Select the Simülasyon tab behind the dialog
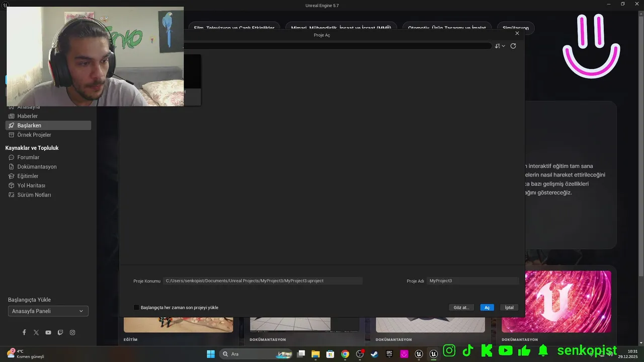Screen dimensions: 644x362 tap(516, 28)
